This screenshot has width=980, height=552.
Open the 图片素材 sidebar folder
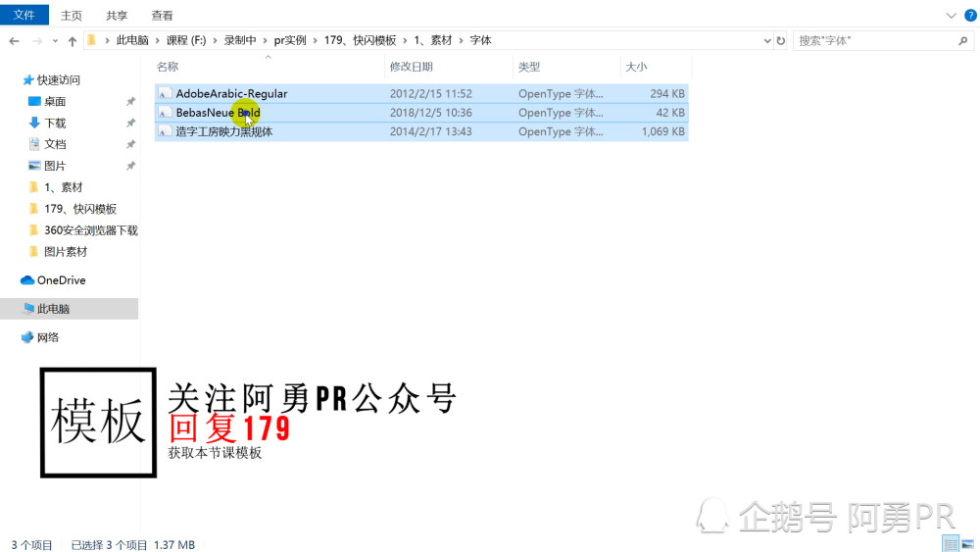(66, 252)
